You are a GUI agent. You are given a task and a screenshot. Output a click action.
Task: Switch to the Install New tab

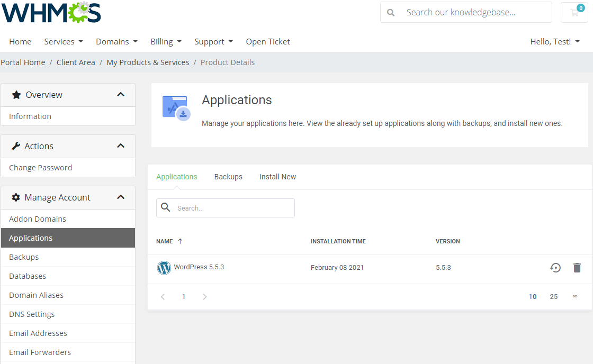tap(277, 177)
